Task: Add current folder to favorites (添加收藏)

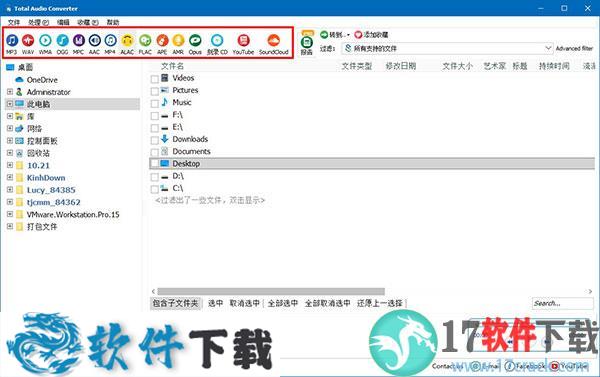Action: pos(371,35)
